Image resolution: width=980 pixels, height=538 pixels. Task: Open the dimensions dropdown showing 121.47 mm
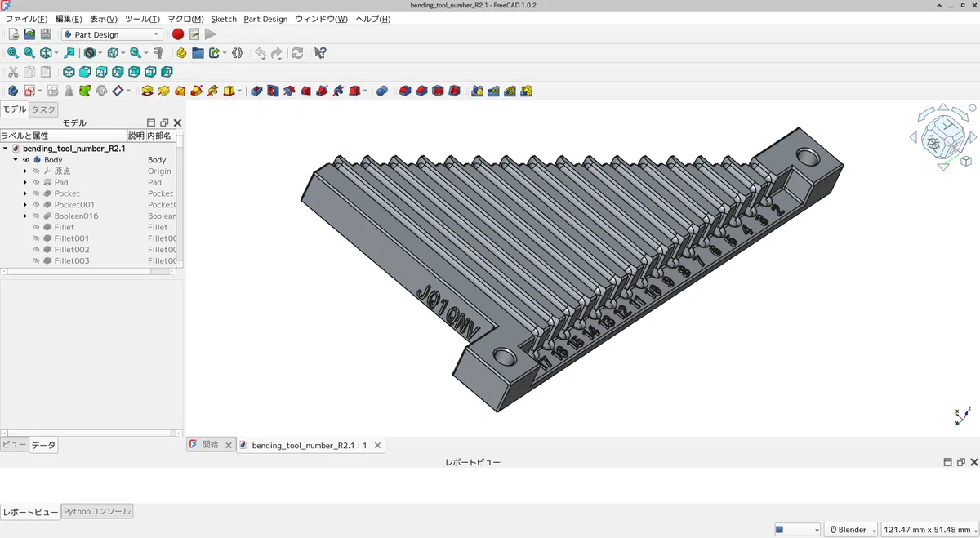point(929,530)
